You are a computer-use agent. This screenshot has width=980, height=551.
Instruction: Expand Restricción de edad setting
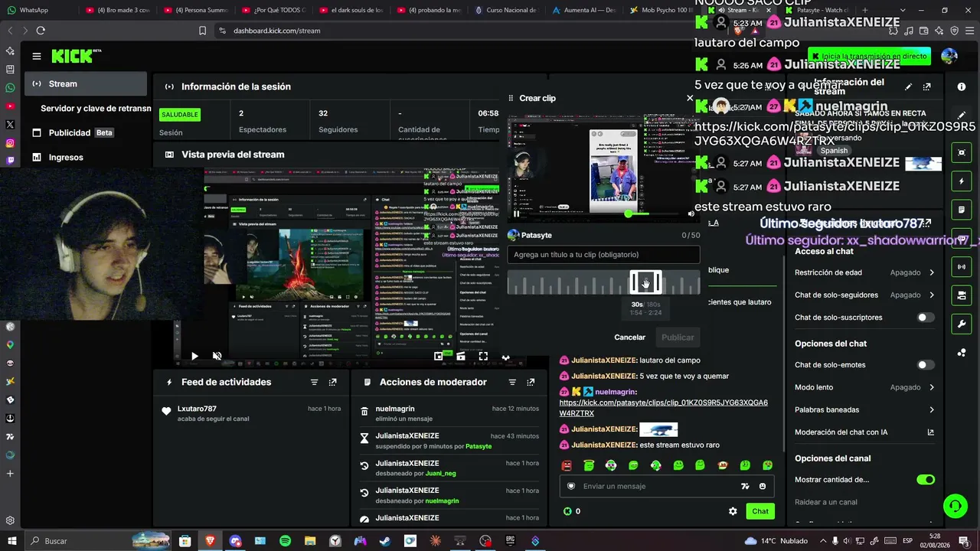(864, 272)
